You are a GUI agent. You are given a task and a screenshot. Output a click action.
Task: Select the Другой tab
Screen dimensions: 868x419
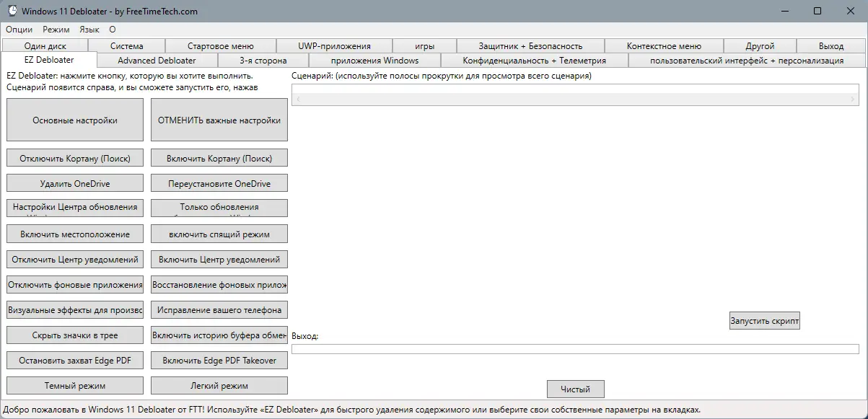click(x=760, y=45)
